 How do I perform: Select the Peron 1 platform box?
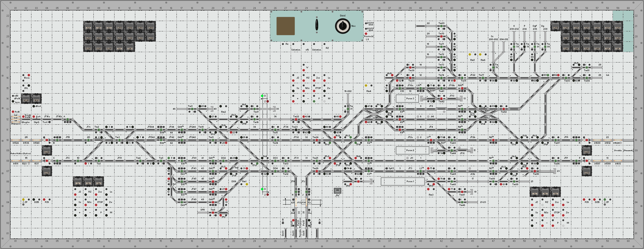point(403,181)
